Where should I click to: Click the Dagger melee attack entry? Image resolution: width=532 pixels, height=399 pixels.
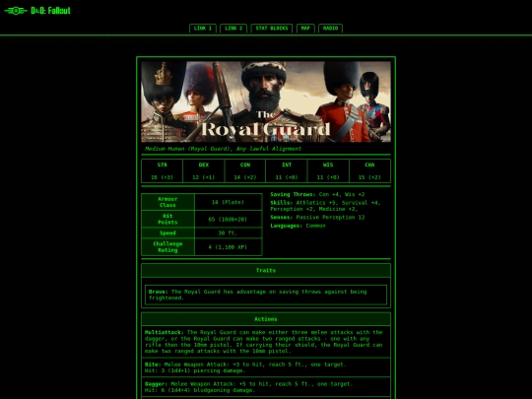point(266,387)
